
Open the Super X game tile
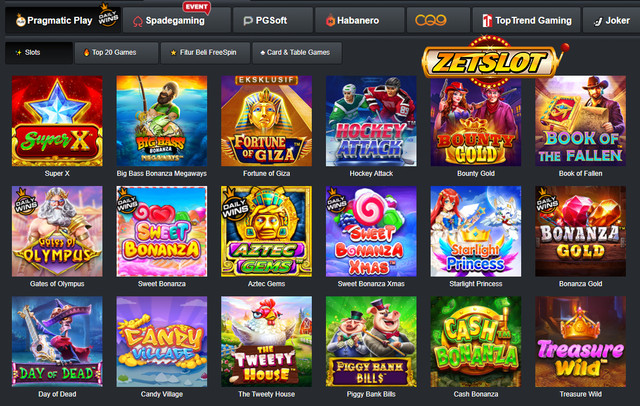point(57,121)
